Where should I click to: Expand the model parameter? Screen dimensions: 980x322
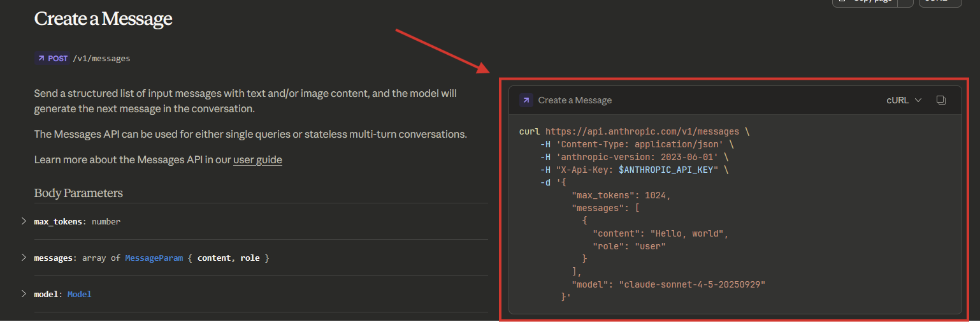24,294
